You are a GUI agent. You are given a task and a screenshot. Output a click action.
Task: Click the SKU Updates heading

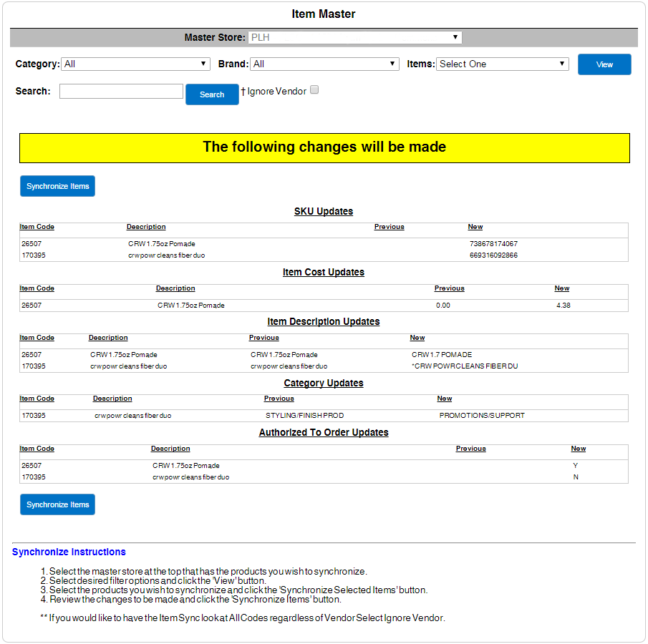coord(324,212)
